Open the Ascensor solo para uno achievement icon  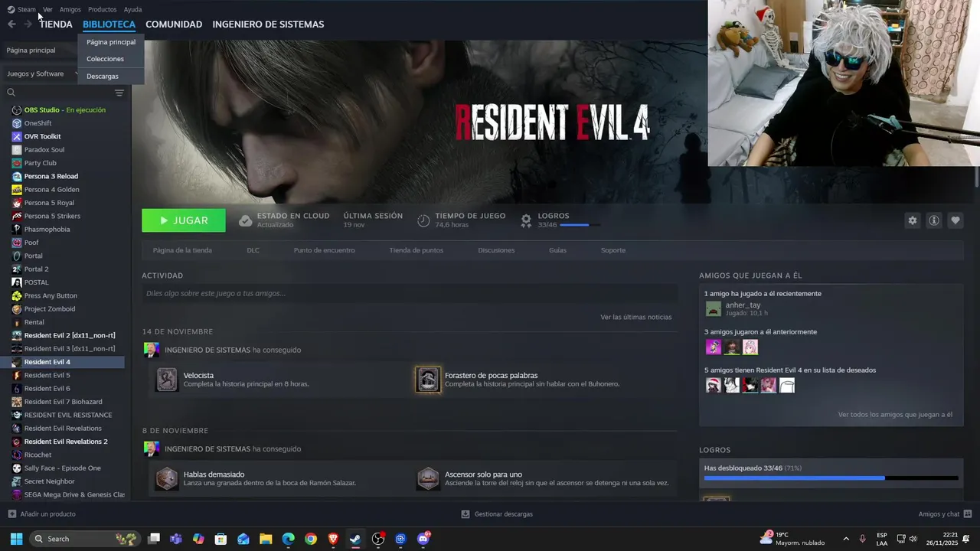428,478
